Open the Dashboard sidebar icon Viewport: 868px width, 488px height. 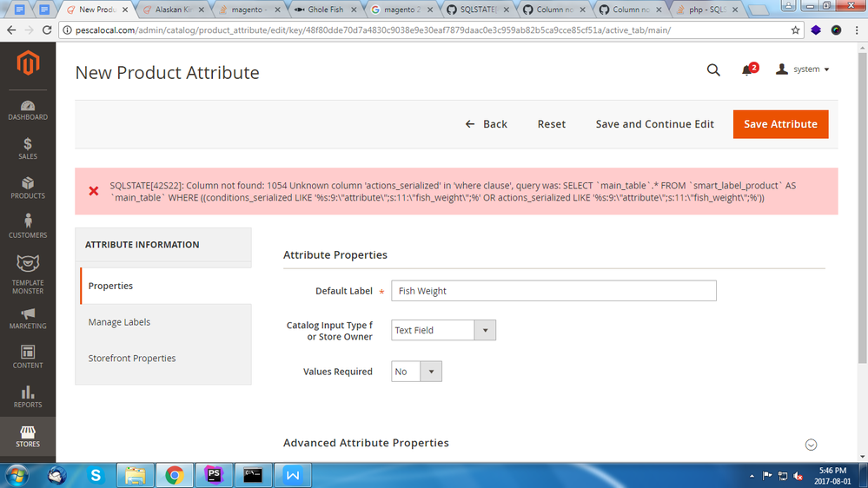(x=28, y=107)
